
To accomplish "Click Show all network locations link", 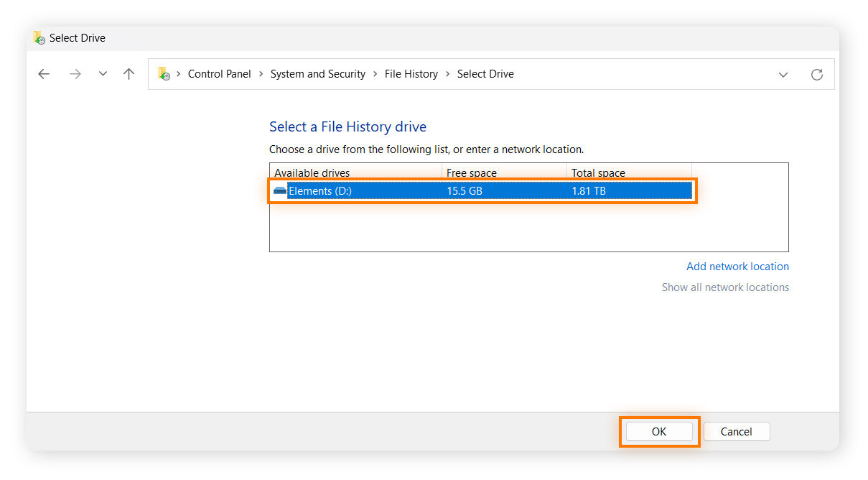I will pyautogui.click(x=725, y=287).
